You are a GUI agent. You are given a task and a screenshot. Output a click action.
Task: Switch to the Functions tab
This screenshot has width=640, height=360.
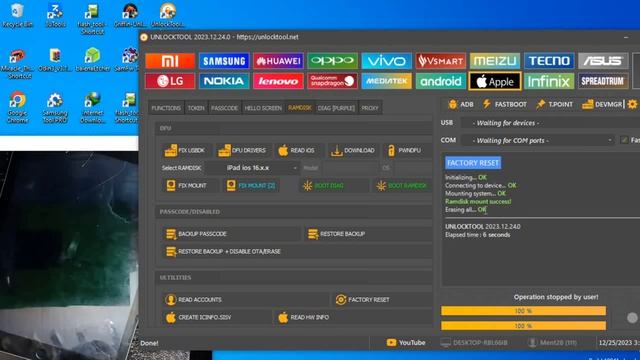(x=166, y=108)
